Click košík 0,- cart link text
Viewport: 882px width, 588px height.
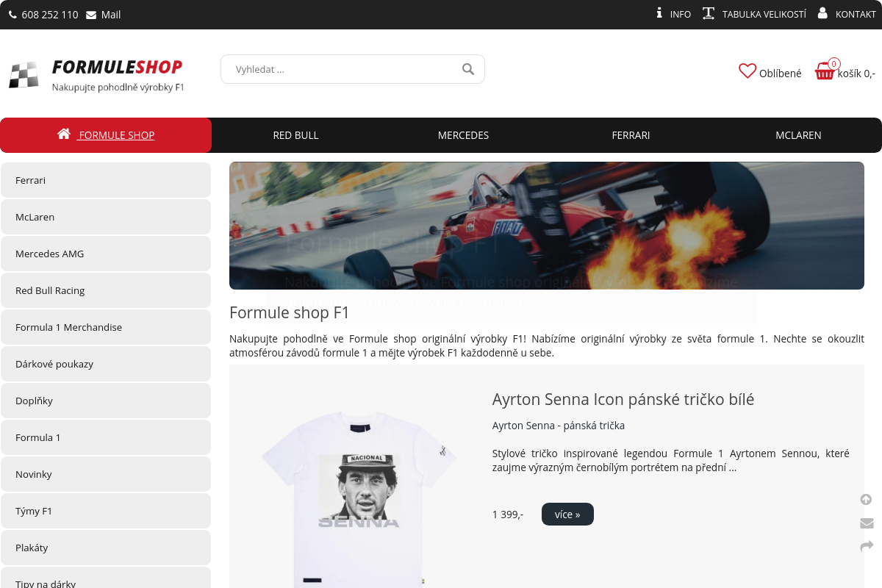point(856,73)
